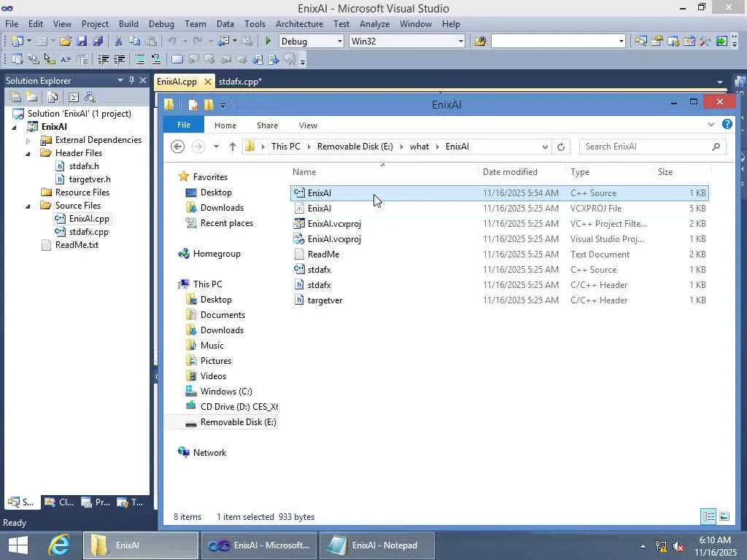Open the Build menu

pyautogui.click(x=128, y=24)
